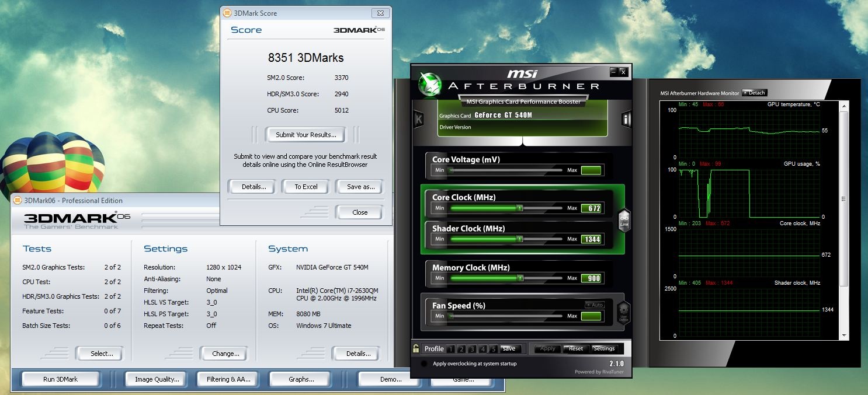Select Afterburner profile slot 2
Screen dimensions: 868x395
click(461, 349)
